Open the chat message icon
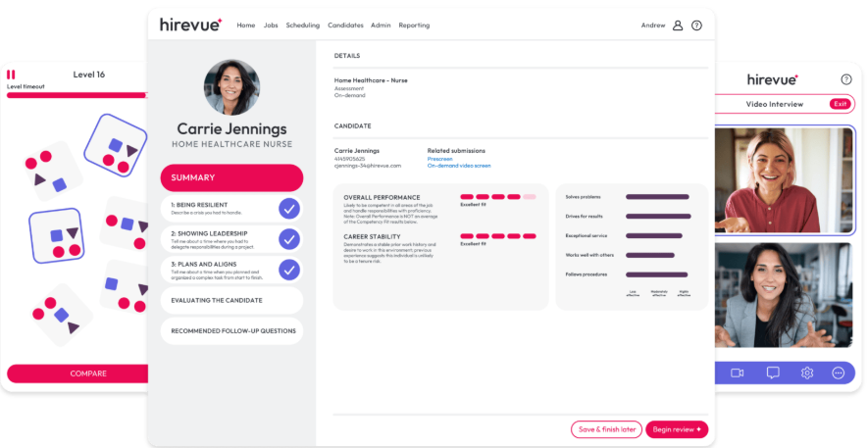The image size is (868, 448). coord(773,373)
